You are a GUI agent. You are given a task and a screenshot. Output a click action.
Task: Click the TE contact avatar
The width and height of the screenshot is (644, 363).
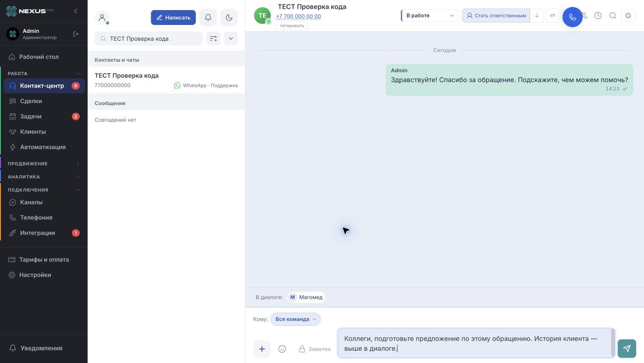262,16
